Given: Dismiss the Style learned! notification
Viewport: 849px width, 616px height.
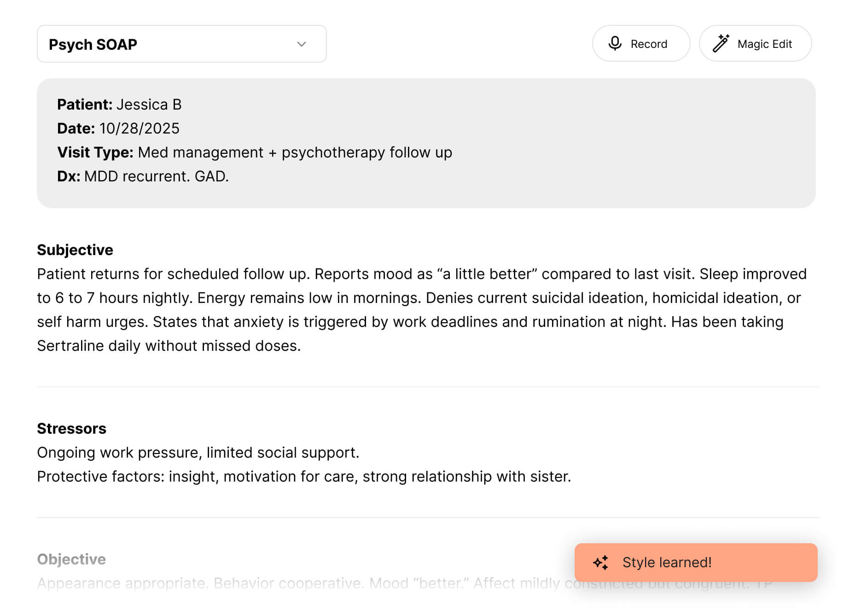Looking at the screenshot, I should coord(695,562).
